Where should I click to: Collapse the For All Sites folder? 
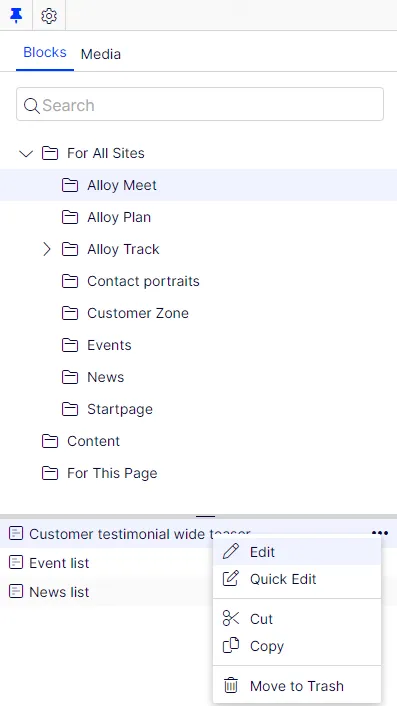[x=26, y=154]
